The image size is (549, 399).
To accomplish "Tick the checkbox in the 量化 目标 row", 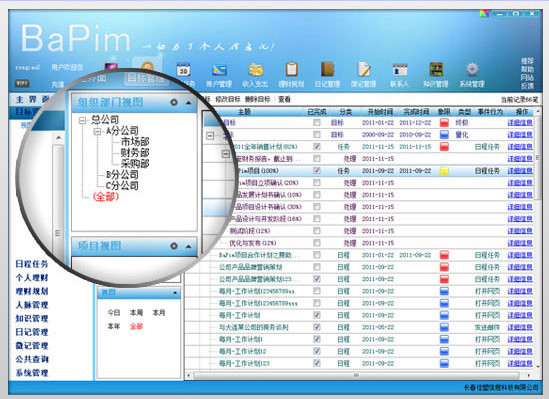I will (x=317, y=135).
